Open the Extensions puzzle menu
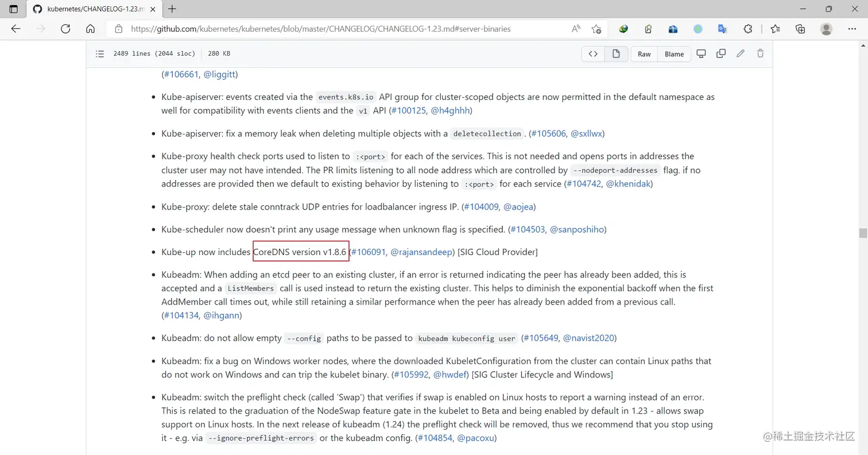The height and width of the screenshot is (455, 868). (x=748, y=29)
